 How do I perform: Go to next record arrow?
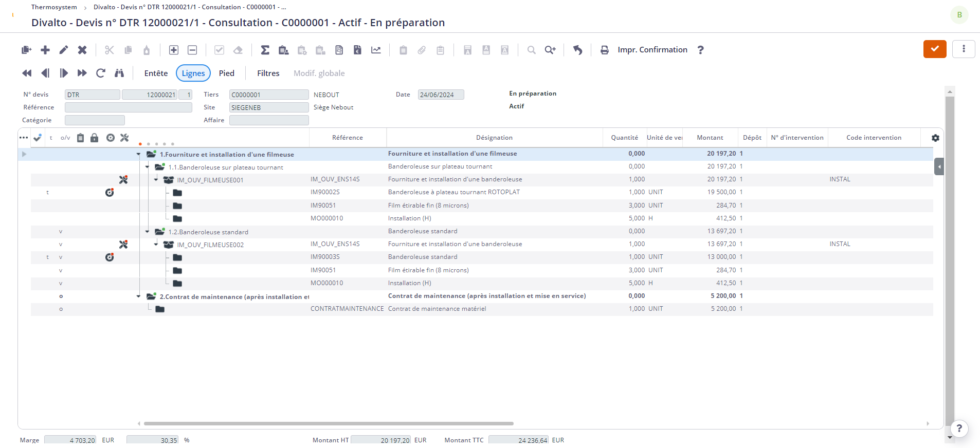coord(64,73)
